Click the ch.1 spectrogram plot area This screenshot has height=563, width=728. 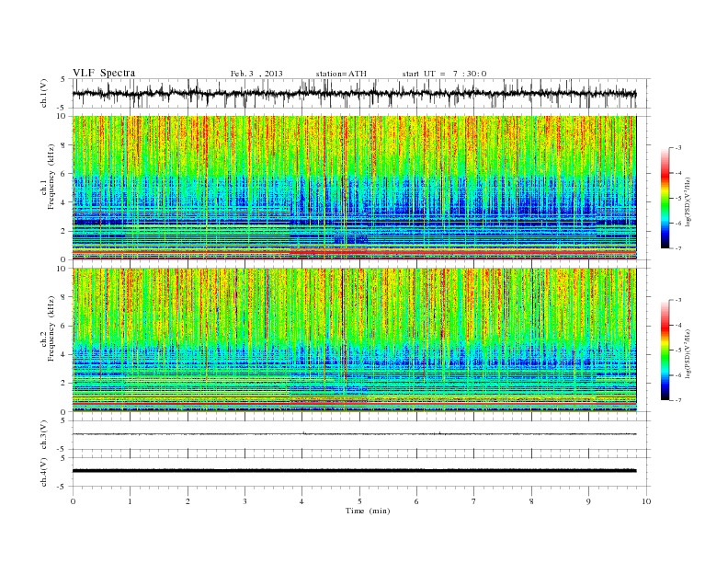[355, 188]
